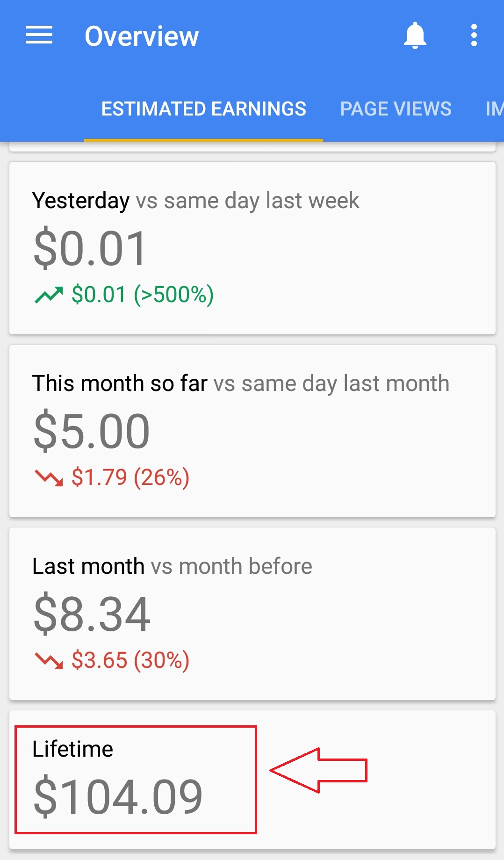Go to the partially visible tab after Page Views

pos(494,109)
